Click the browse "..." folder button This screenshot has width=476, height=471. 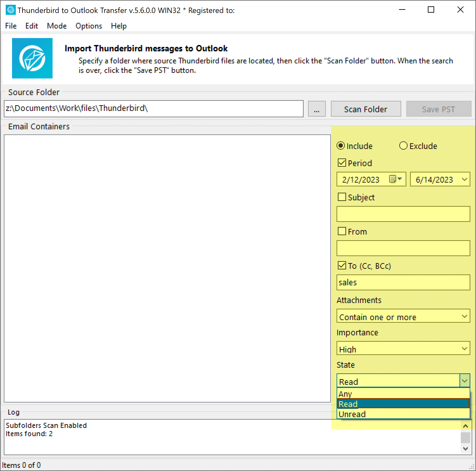point(317,109)
